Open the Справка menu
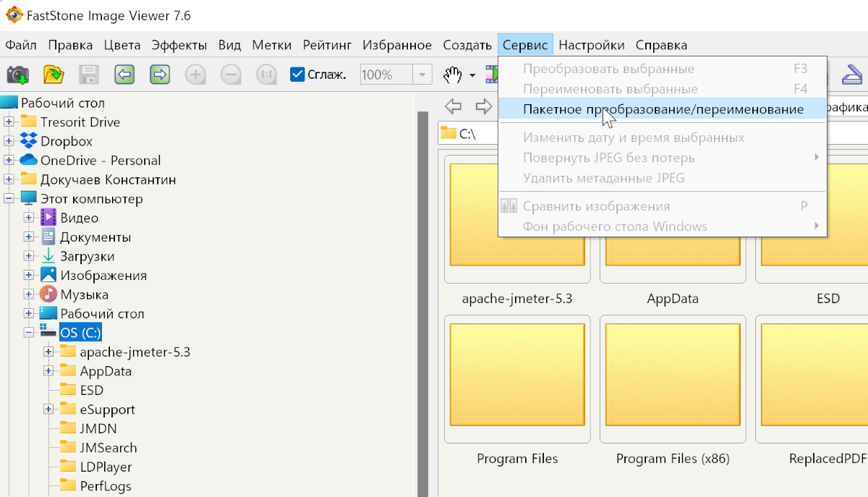 [x=661, y=45]
